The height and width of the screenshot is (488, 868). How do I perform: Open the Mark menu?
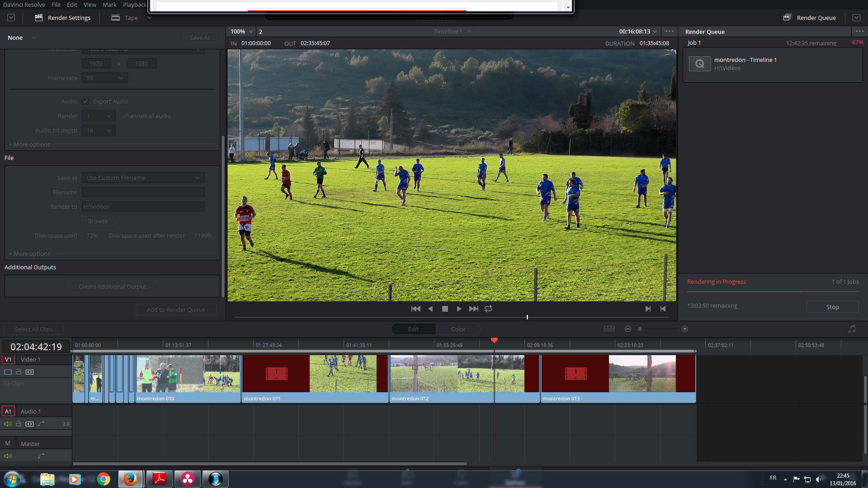[109, 5]
